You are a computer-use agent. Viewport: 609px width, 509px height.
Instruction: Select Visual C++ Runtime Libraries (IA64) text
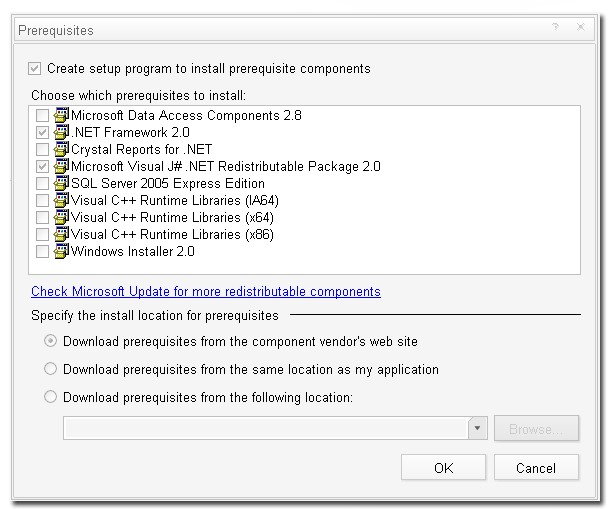175,201
